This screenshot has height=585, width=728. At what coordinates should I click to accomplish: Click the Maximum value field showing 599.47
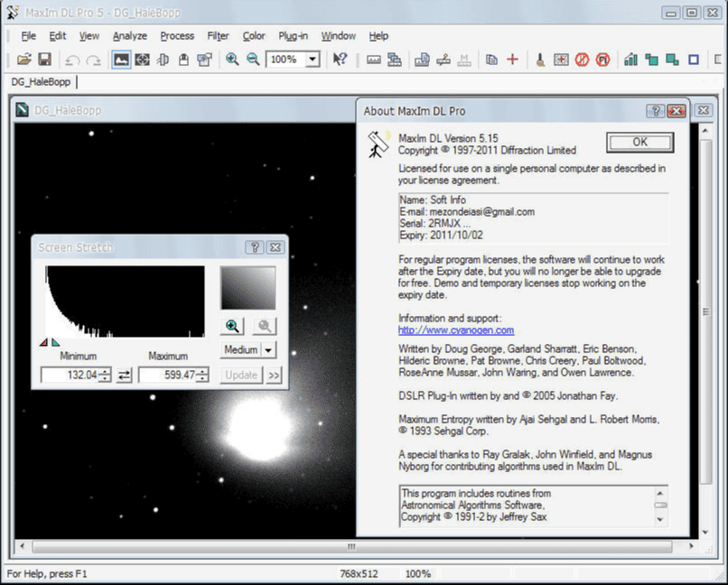point(168,375)
